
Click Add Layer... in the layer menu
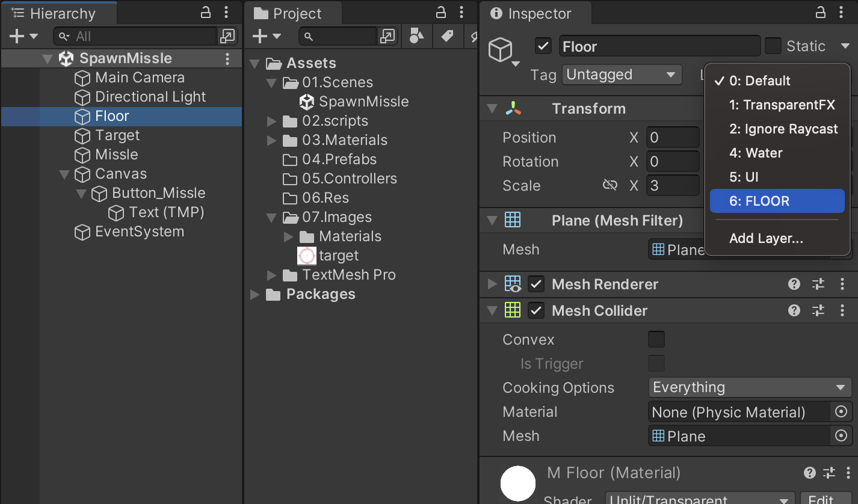pyautogui.click(x=777, y=239)
